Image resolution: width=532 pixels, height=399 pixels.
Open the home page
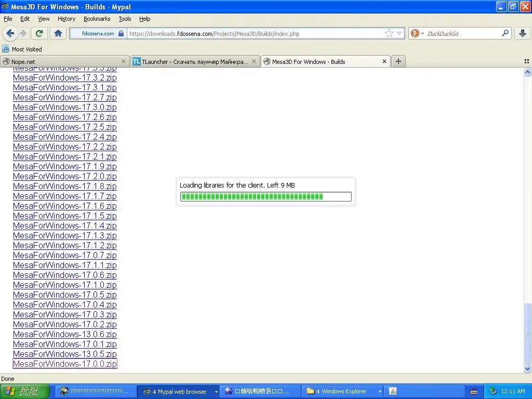tap(58, 33)
